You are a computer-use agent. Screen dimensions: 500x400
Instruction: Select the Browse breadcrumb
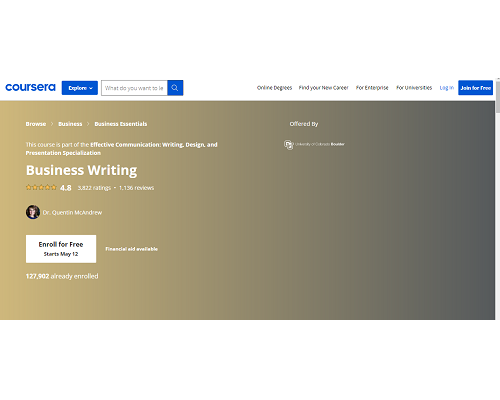36,124
